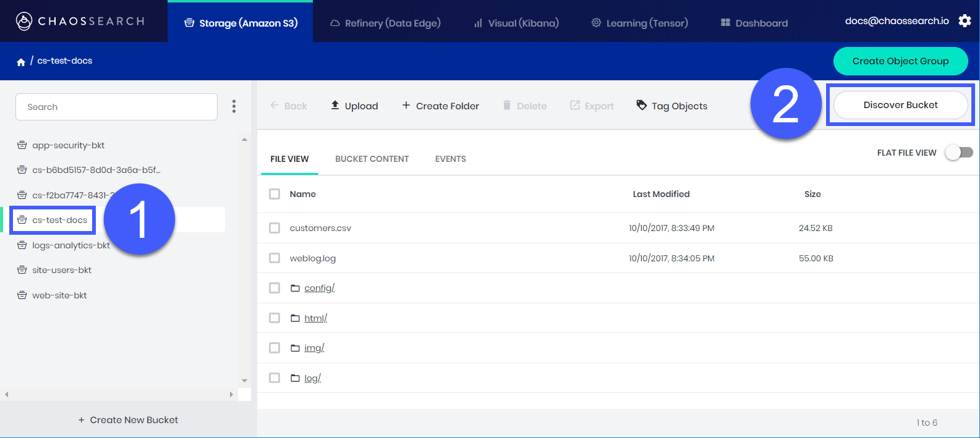
Task: Click the sidebar horizontal scroll-right arrow
Action: point(231,394)
